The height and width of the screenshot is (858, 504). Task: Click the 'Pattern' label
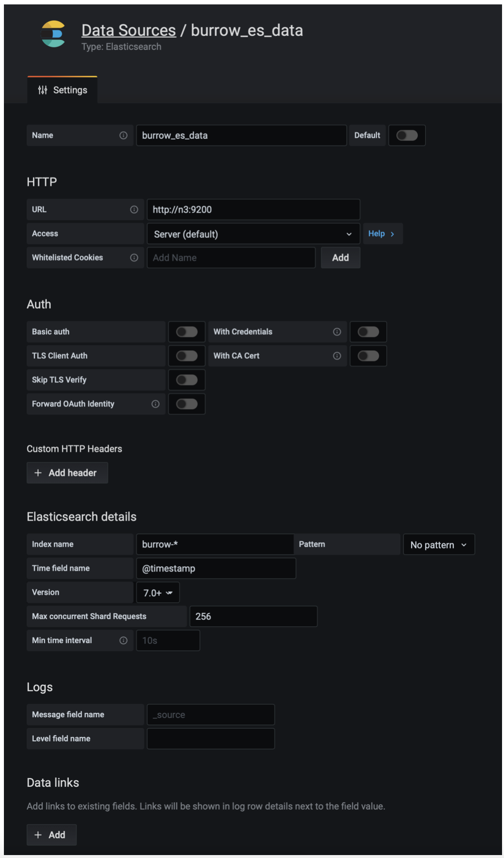click(x=312, y=545)
